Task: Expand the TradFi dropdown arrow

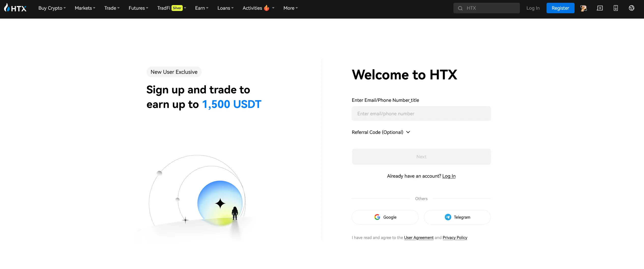Action: pos(185,8)
